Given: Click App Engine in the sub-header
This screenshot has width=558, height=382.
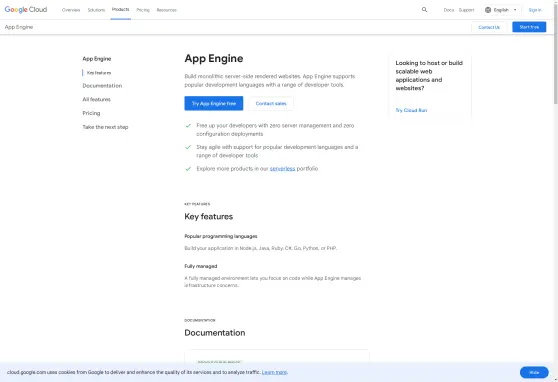Looking at the screenshot, I should click(19, 27).
